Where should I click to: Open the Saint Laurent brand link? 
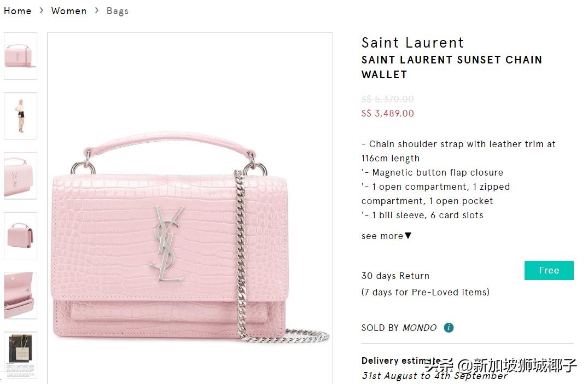[x=412, y=43]
